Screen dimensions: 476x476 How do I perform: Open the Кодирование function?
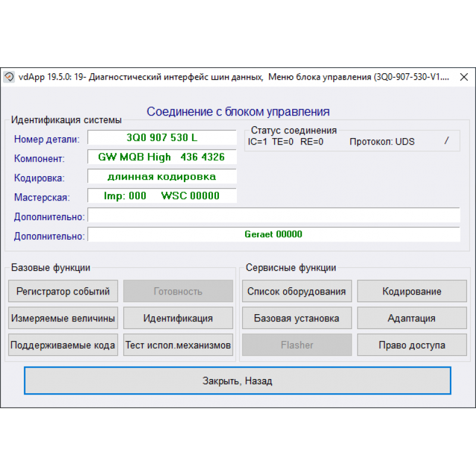[412, 291]
